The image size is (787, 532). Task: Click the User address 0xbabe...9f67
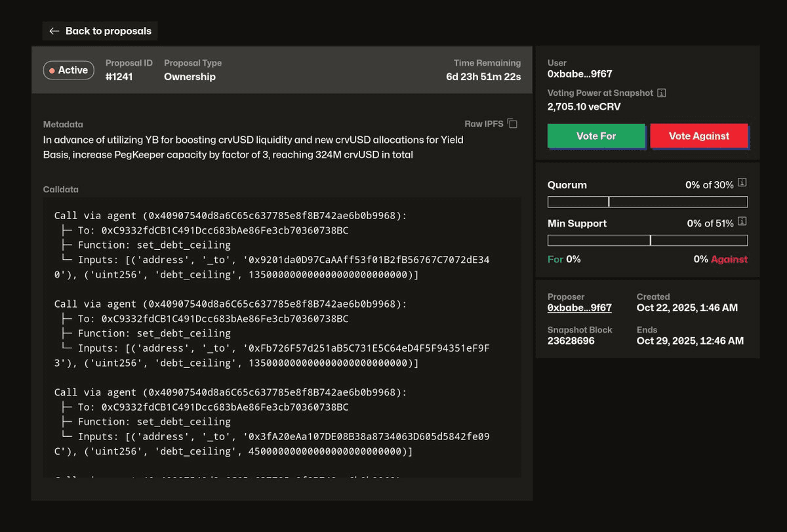click(x=579, y=74)
